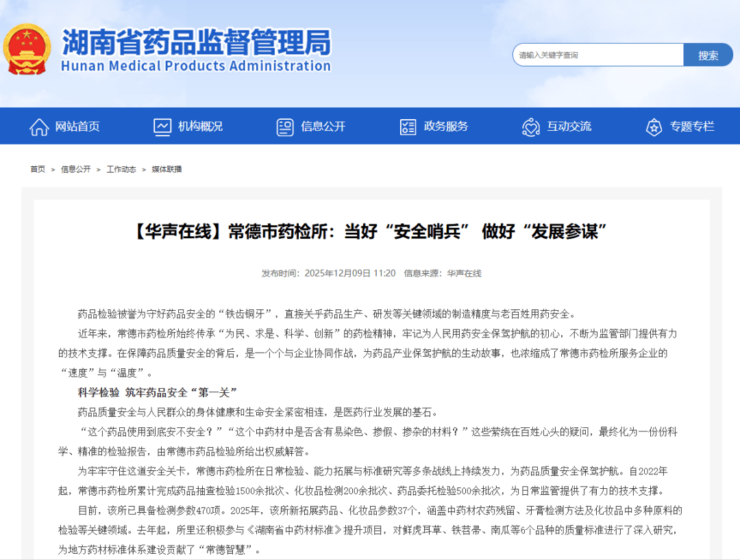Select 政务服务 in the navigation bar

click(x=446, y=127)
